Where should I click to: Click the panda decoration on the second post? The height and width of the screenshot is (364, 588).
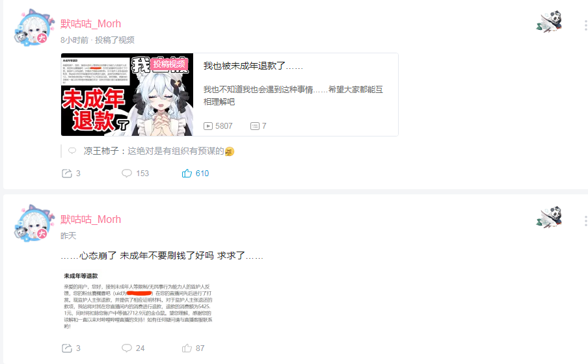[x=550, y=217]
